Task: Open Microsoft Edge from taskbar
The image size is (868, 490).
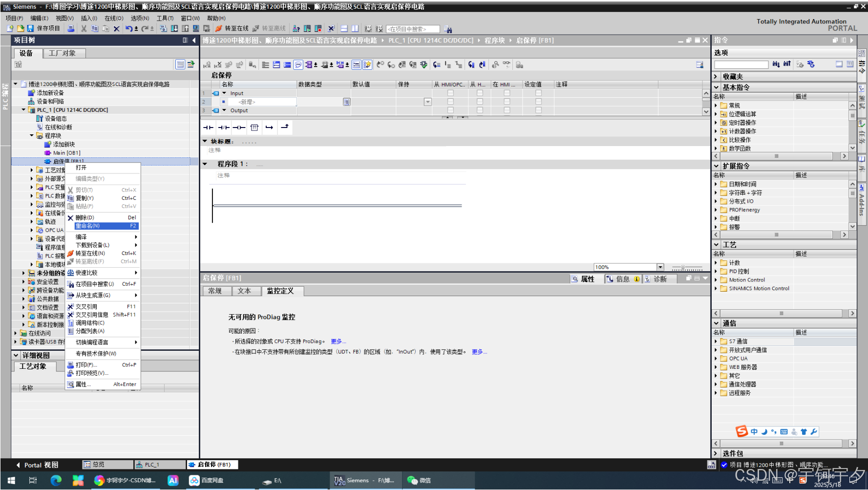Action: point(56,480)
